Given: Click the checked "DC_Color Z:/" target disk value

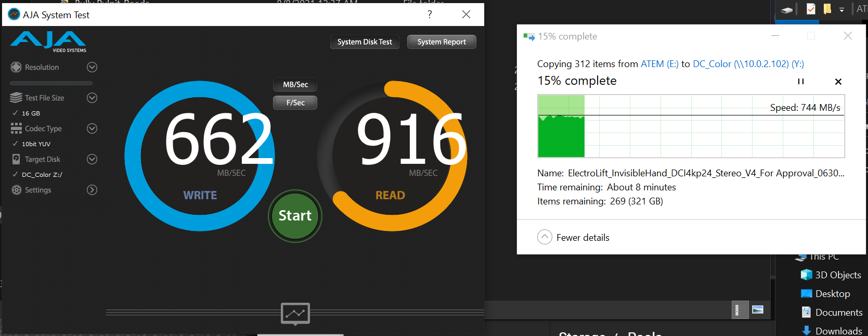Looking at the screenshot, I should [x=42, y=175].
